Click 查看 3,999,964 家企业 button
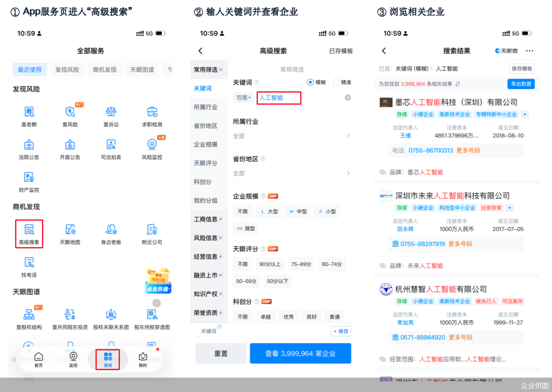The width and height of the screenshot is (552, 392). pos(301,354)
